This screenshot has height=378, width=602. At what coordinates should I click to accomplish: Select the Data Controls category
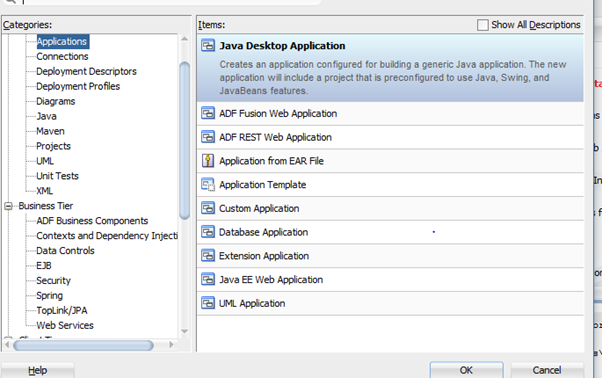[x=65, y=251]
